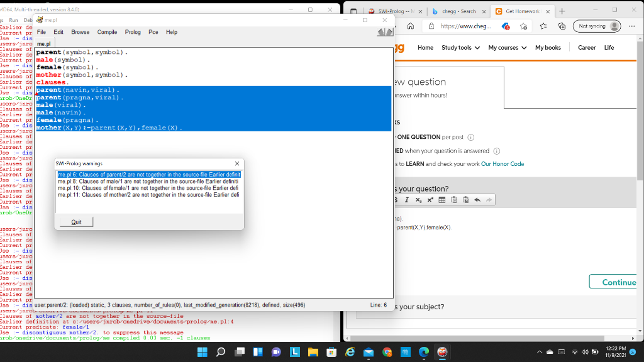Screen dimensions: 644x362
Task: Apply subscript formatting in the Chegg editor
Action: click(x=418, y=200)
